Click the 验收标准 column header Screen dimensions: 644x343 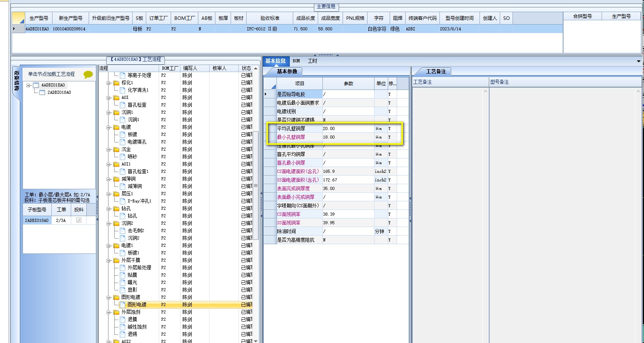tap(270, 18)
